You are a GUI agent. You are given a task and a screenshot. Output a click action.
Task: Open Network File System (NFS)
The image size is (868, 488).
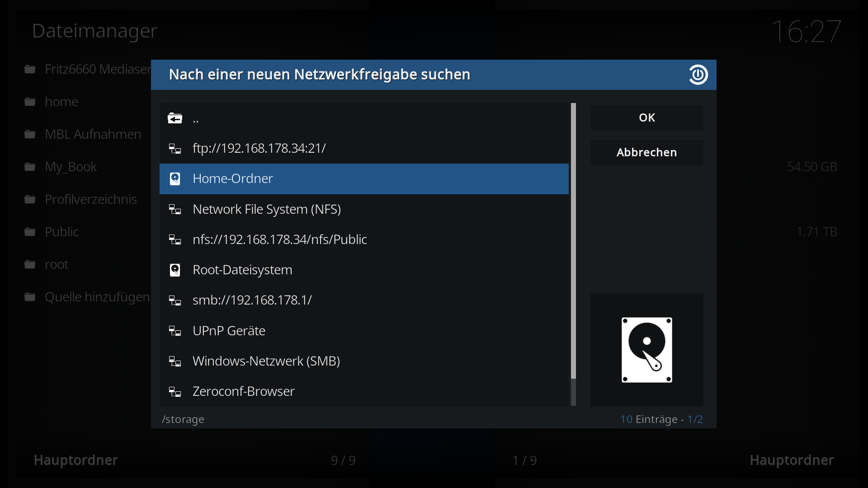point(364,210)
